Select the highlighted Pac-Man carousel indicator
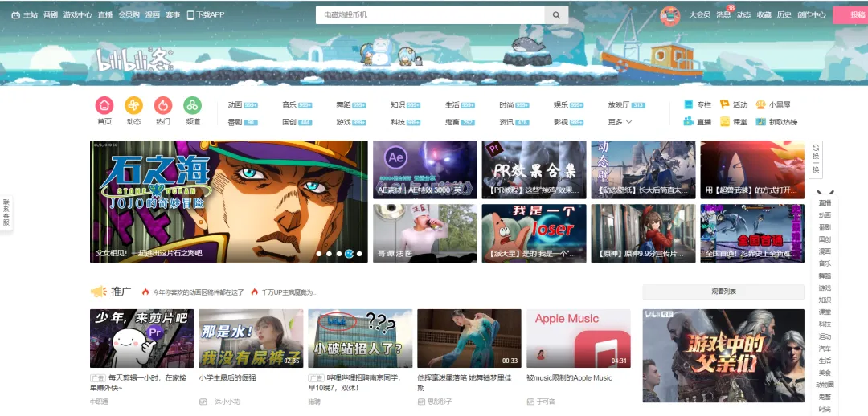The image size is (868, 416). pyautogui.click(x=350, y=254)
